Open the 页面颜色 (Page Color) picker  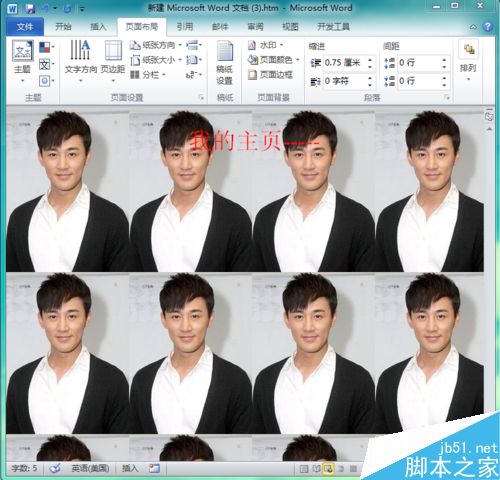273,60
